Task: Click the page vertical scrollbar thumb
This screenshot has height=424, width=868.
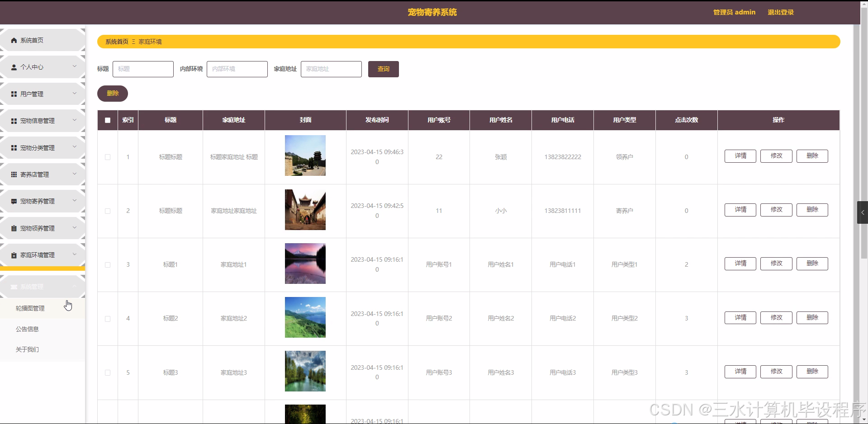Action: click(864, 133)
